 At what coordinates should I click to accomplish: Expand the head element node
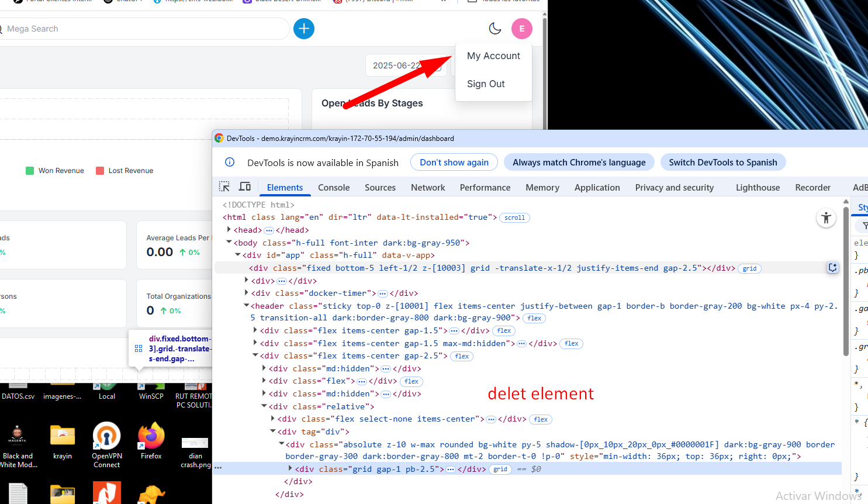pyautogui.click(x=229, y=230)
